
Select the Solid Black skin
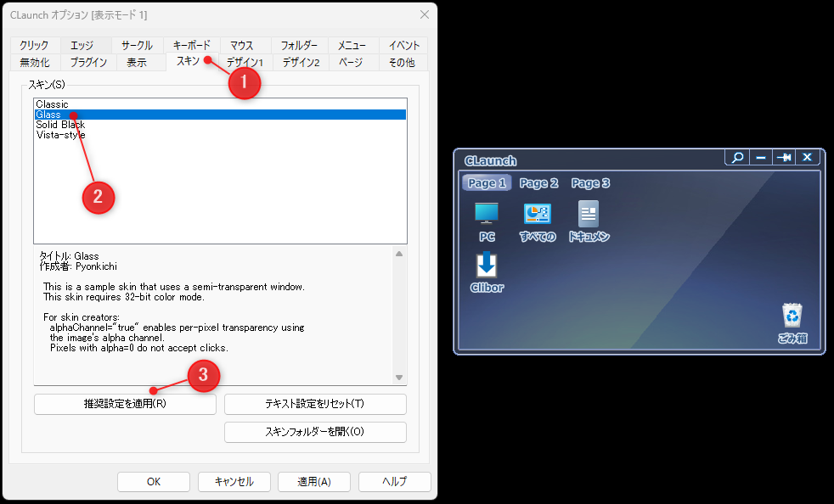60,125
